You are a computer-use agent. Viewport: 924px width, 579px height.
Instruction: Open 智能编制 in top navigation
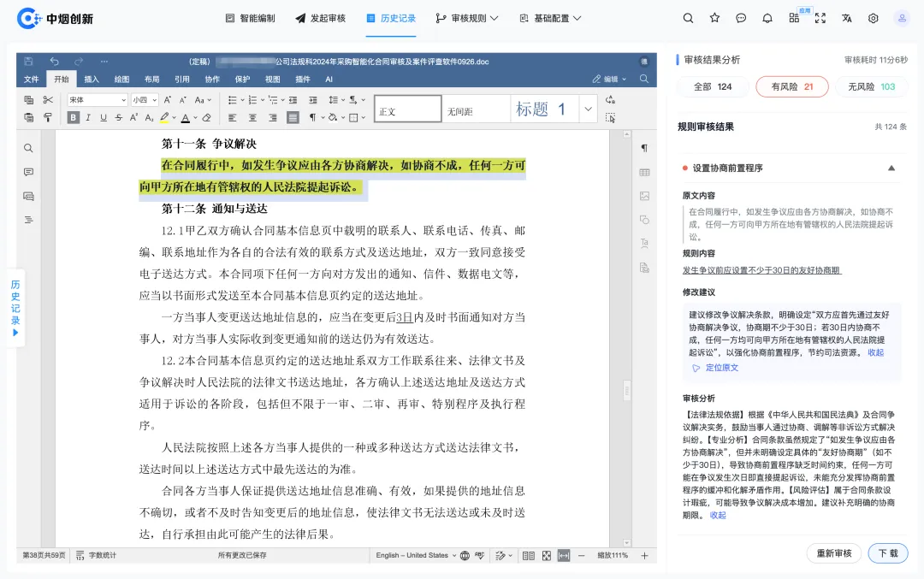pos(251,18)
